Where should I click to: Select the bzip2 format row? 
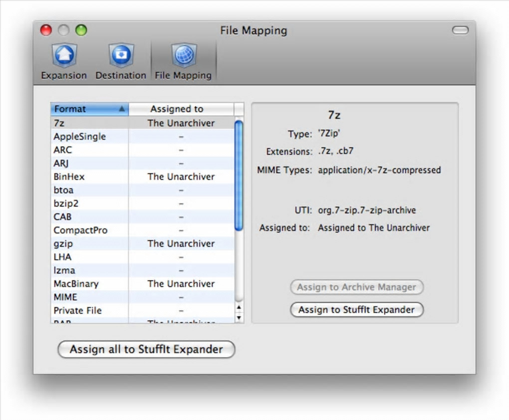pos(142,204)
